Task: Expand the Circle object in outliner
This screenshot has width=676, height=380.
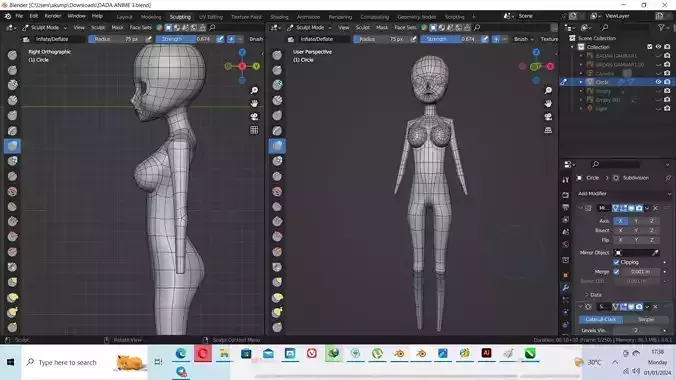Action: (x=581, y=82)
